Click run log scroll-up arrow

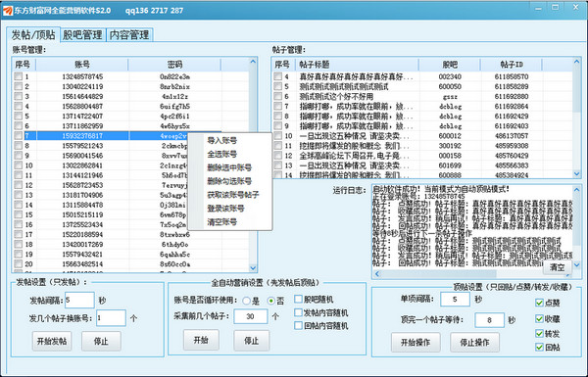click(x=577, y=190)
